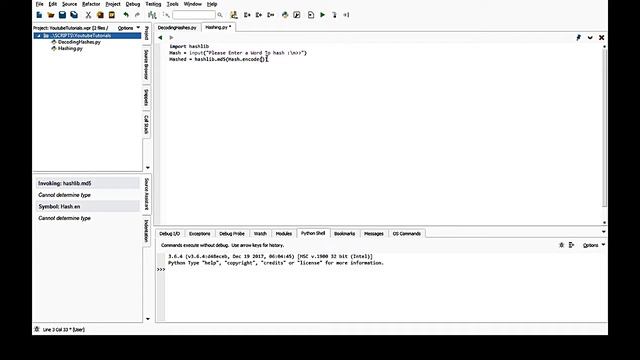Open the Testing menu
640x360 pixels.
pyautogui.click(x=153, y=4)
